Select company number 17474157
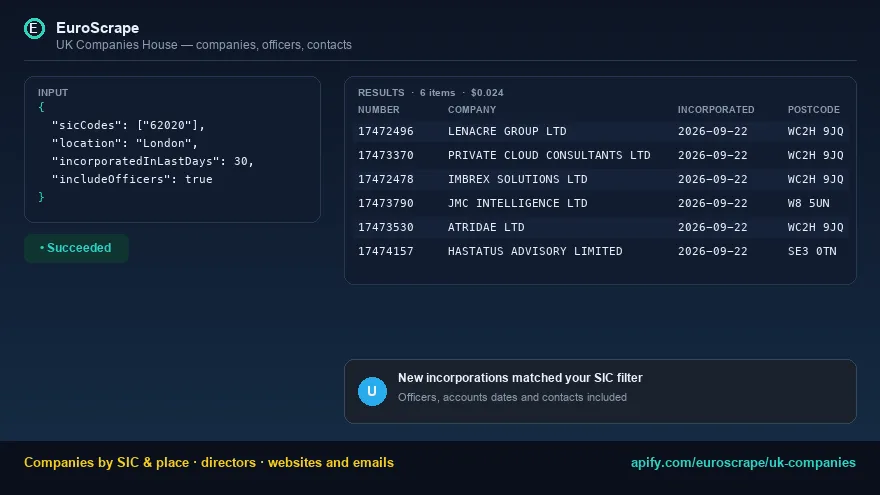 pyautogui.click(x=386, y=251)
